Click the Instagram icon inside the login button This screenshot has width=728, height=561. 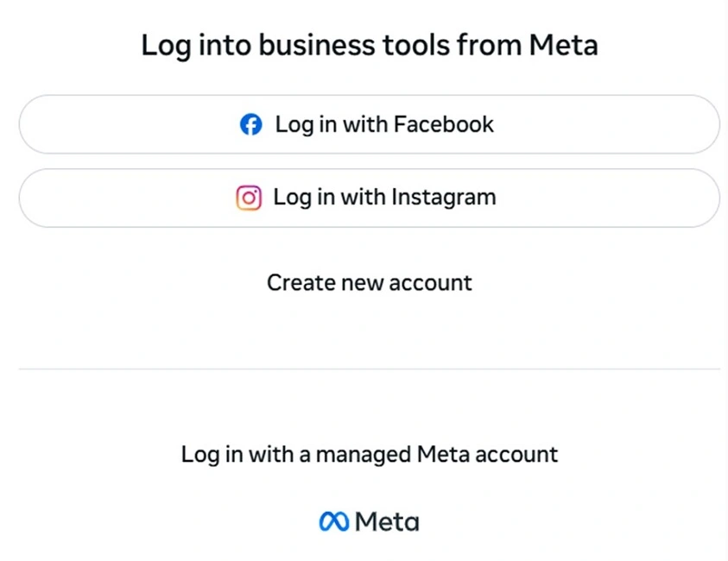[x=249, y=198]
